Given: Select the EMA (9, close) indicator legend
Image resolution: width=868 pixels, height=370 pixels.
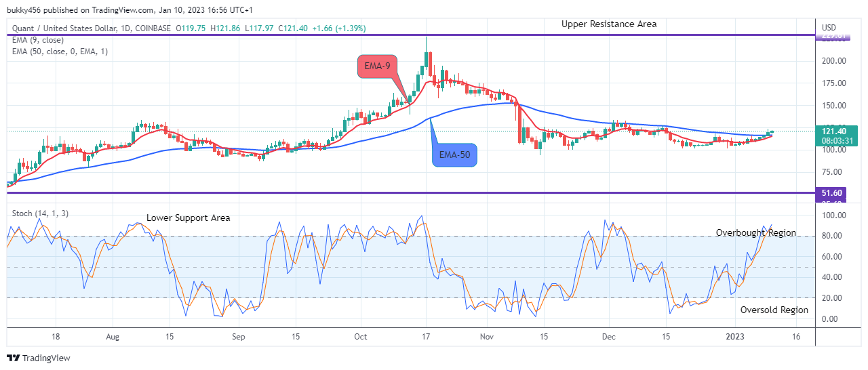Looking at the screenshot, I should pos(37,39).
